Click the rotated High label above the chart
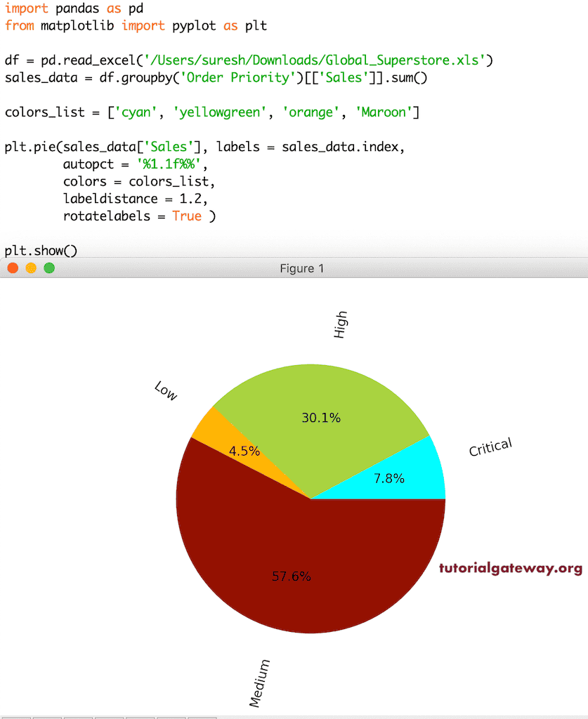Screen dimensions: 588x719 pyautogui.click(x=341, y=323)
